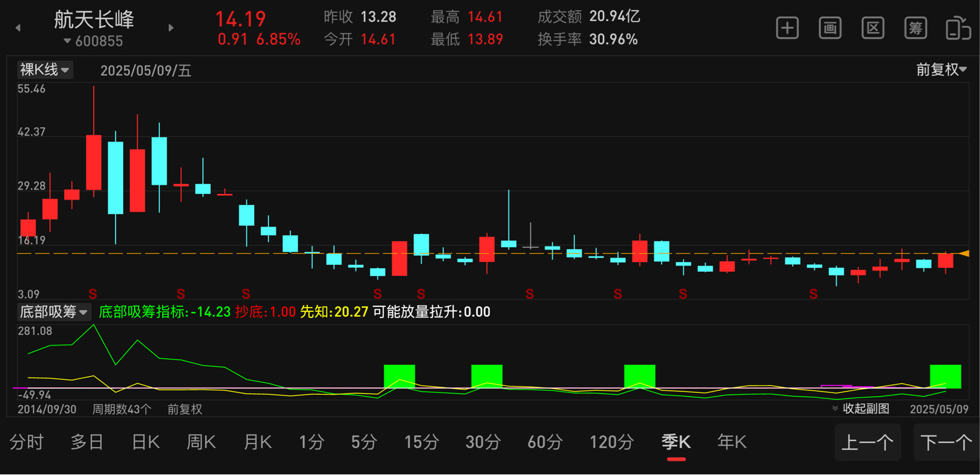Collapse the sub-chart via 收起副图
The width and height of the screenshot is (980, 475).
[x=861, y=409]
